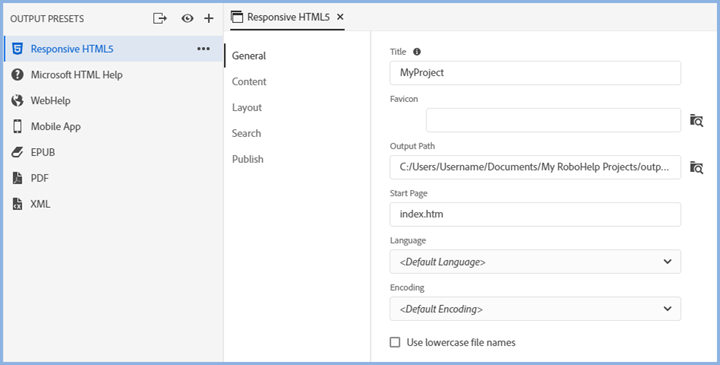Click the eye view output icon
This screenshot has height=365, width=720.
(187, 18)
